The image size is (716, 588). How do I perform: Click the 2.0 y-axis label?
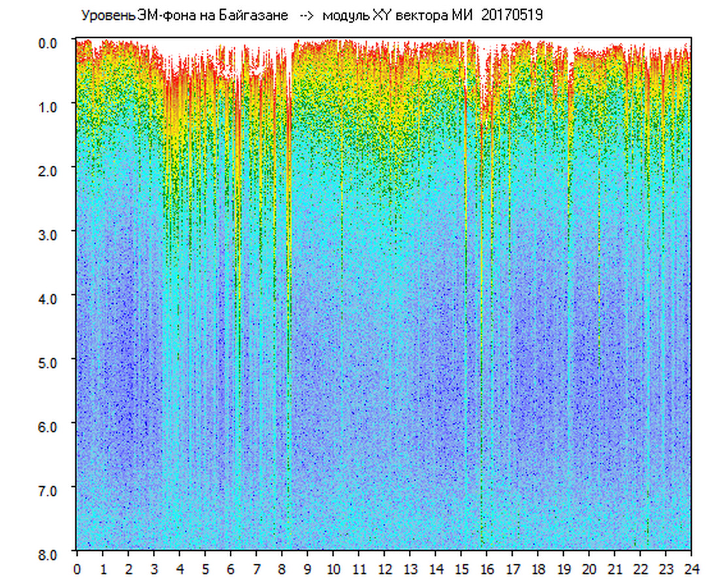click(x=50, y=170)
